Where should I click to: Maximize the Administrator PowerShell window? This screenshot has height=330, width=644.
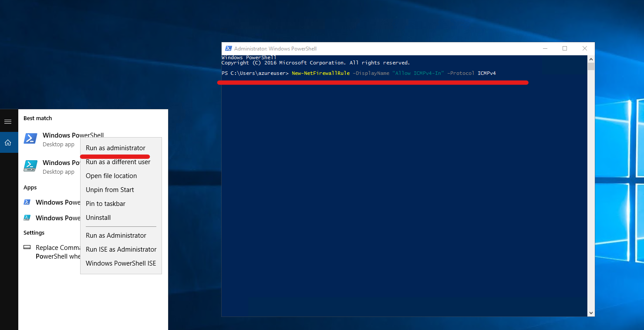click(x=565, y=49)
